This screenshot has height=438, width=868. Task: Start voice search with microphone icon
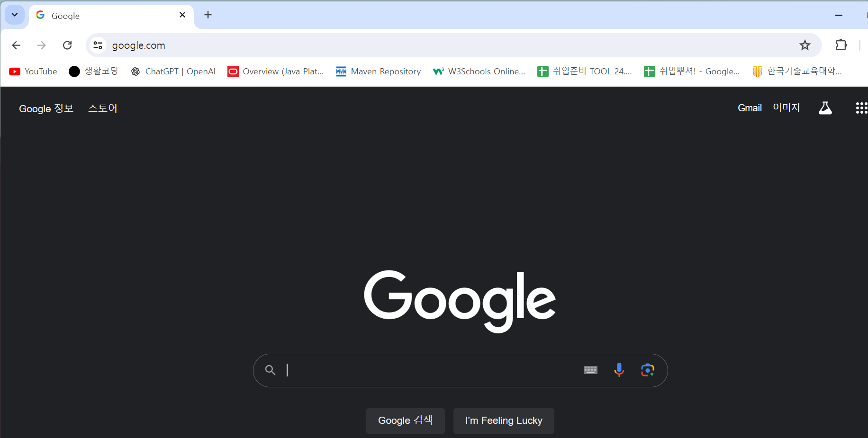(619, 370)
